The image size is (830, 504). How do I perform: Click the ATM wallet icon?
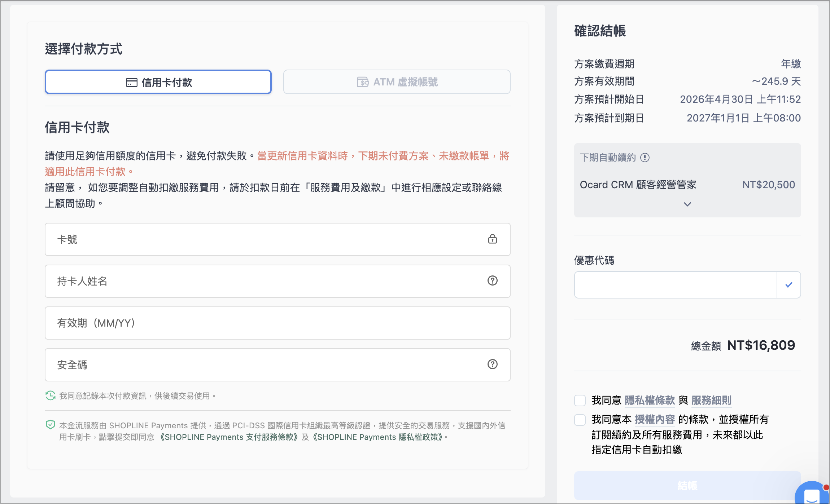point(363,82)
